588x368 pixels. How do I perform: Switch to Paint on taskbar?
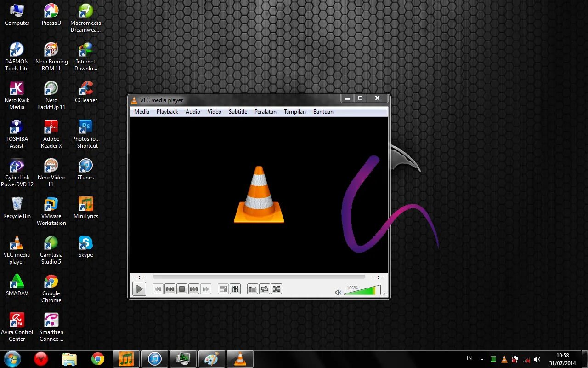tap(211, 359)
